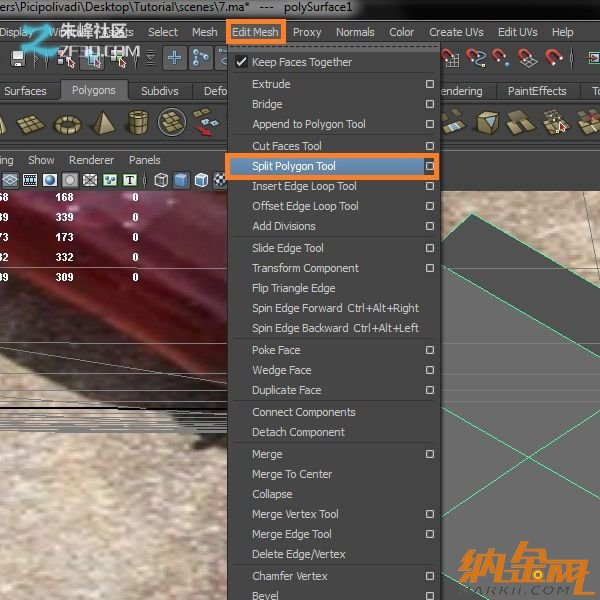600x600 pixels.
Task: Open the Show menu in viewport panel
Action: (41, 160)
